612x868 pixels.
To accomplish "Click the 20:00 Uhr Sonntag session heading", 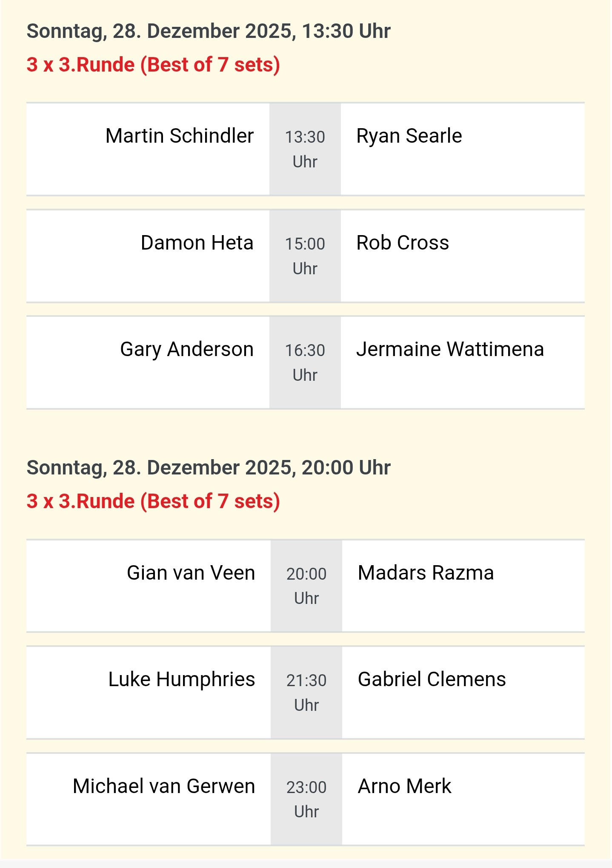I will pos(209,468).
